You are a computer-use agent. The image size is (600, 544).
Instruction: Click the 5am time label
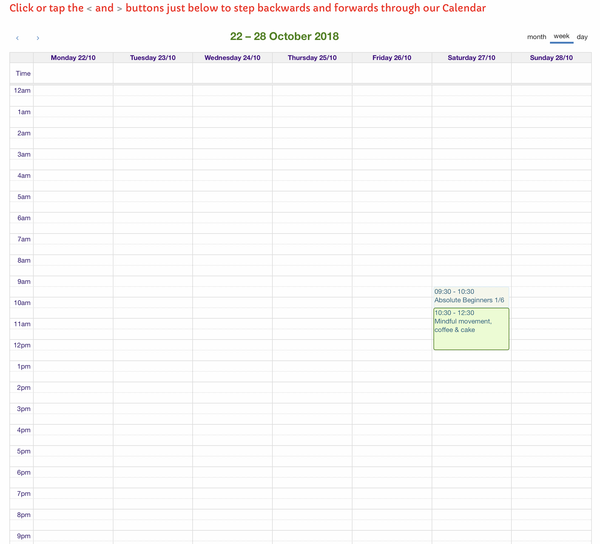(x=24, y=197)
